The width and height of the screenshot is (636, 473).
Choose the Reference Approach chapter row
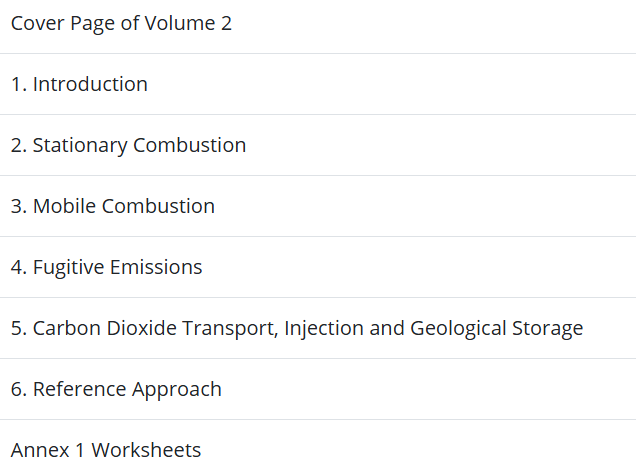point(116,389)
